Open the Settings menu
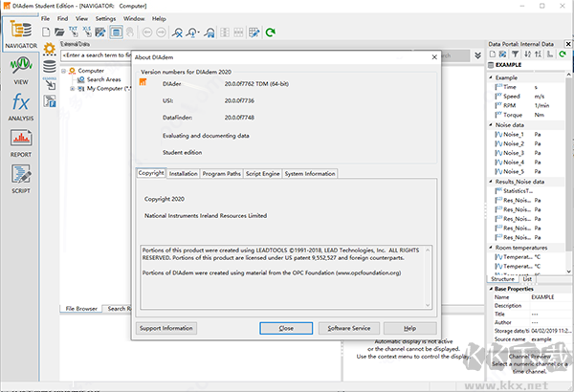This screenshot has height=392, width=574. 105,18
